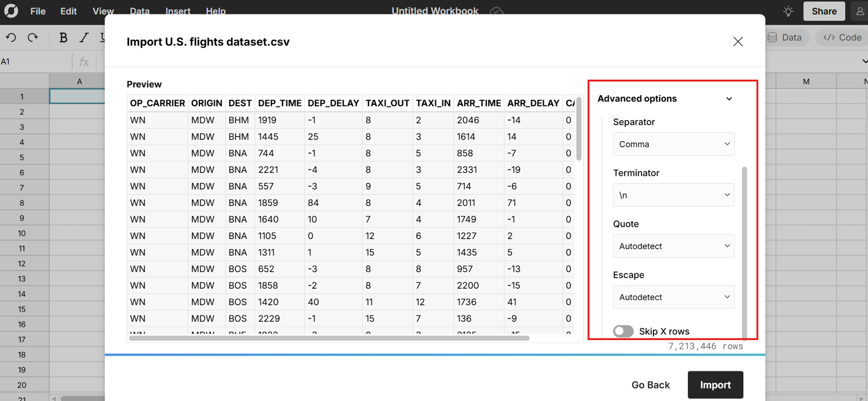Collapse the Advanced options section

729,98
